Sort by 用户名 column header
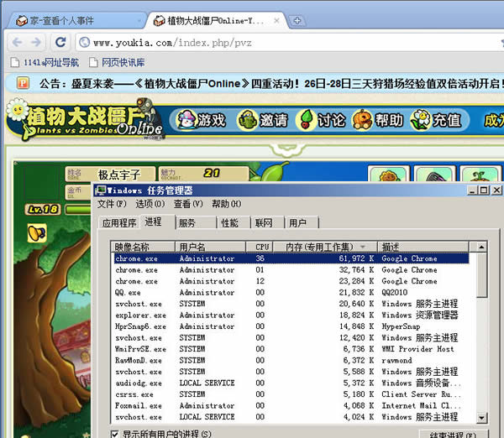This screenshot has height=438, width=504. pos(211,247)
